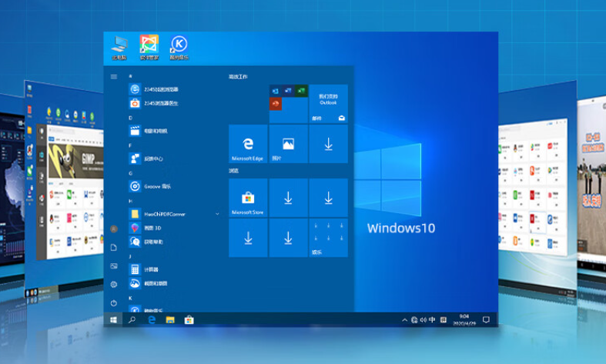This screenshot has height=364, width=606.
Task: Click the Edge icon on the taskbar
Action: click(152, 319)
